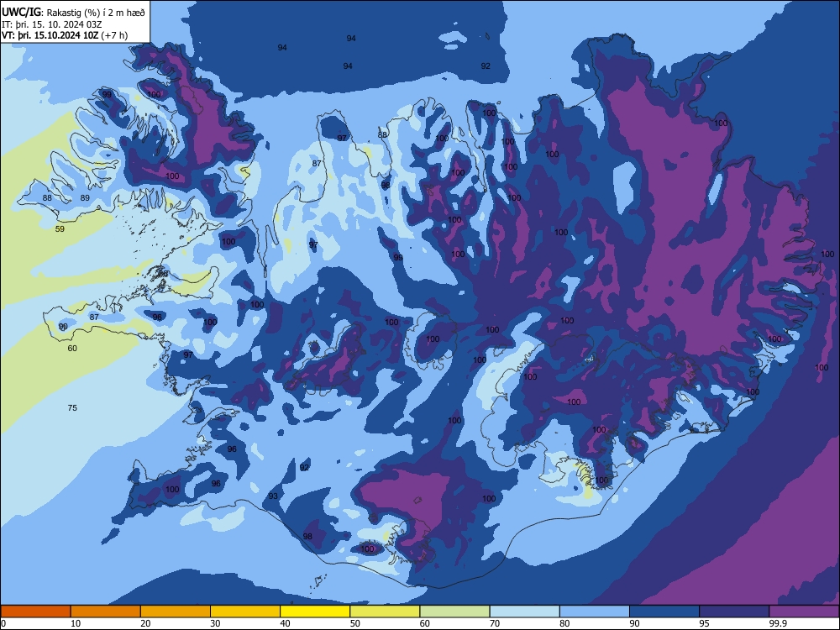Click the medium blue 80–90 legend band

pyautogui.click(x=595, y=612)
